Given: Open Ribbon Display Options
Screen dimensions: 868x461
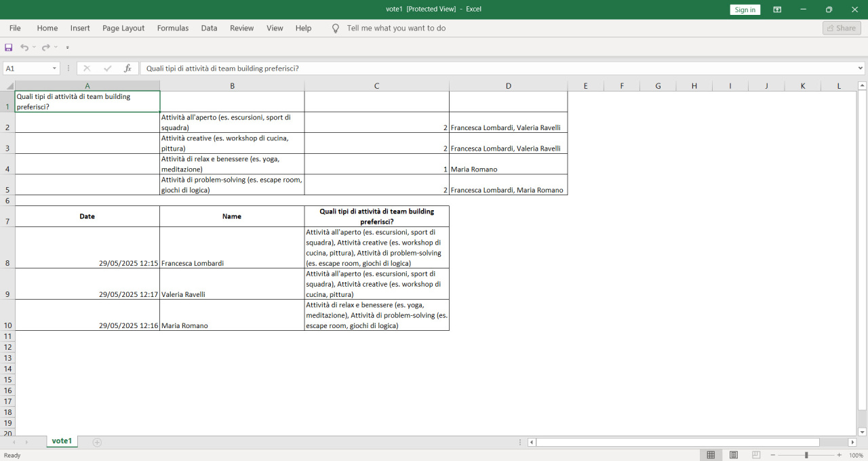Looking at the screenshot, I should pyautogui.click(x=777, y=9).
